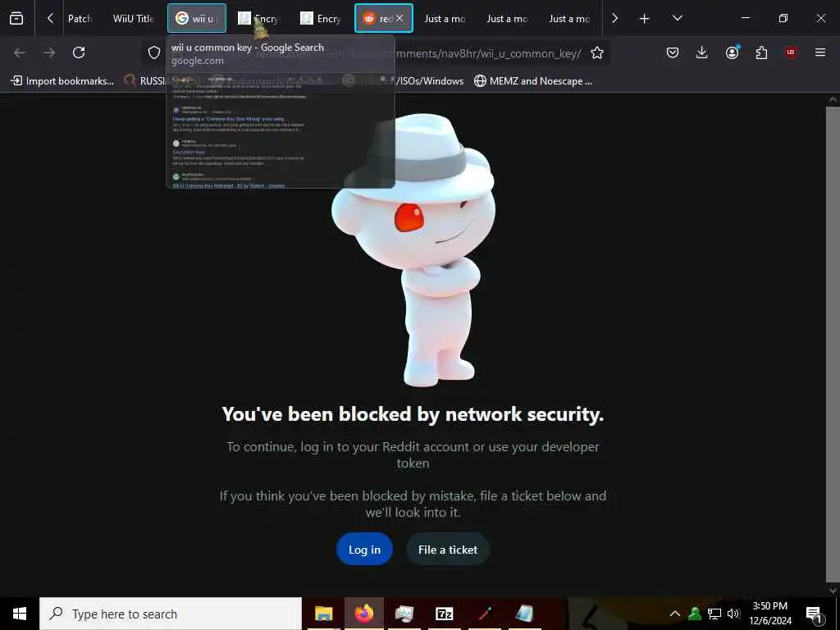Open File Explorer from taskbar
Image resolution: width=840 pixels, height=630 pixels.
[x=323, y=614]
